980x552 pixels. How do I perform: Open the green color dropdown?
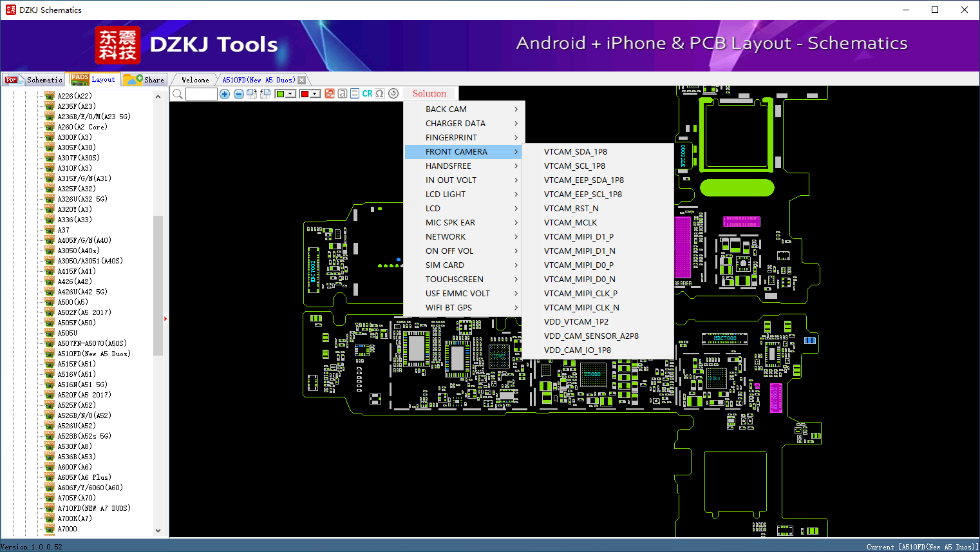[291, 94]
